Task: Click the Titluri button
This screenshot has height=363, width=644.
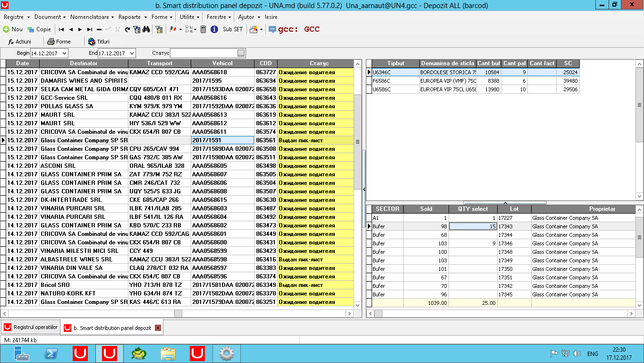Action: point(99,42)
